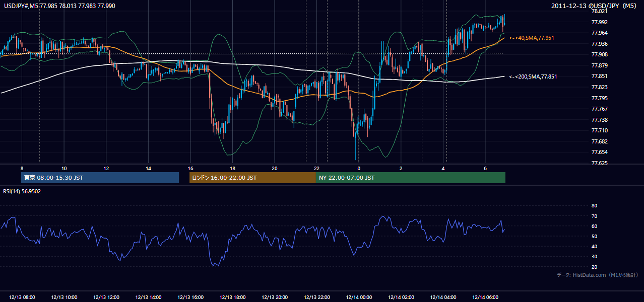
Task: Click price axis value 77.823
Action: pos(599,87)
